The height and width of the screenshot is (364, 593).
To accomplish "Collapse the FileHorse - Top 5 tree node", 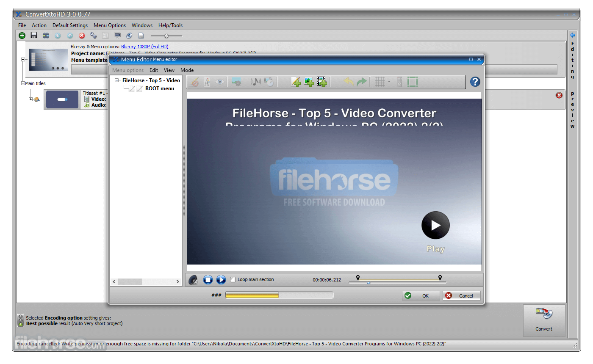I will click(117, 80).
